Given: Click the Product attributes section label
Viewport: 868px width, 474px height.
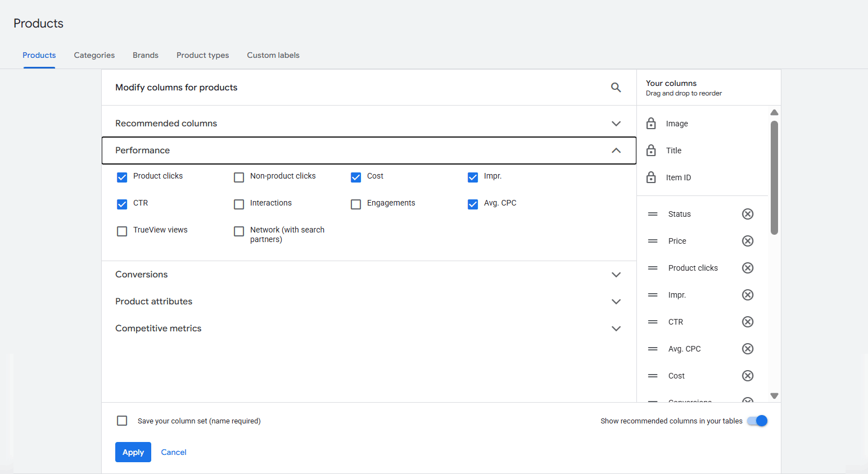Looking at the screenshot, I should (154, 302).
